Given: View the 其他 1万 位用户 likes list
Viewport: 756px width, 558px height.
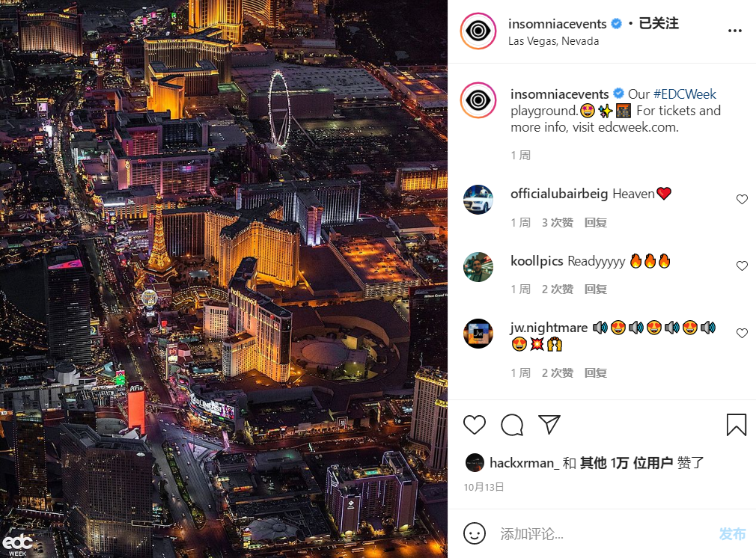Looking at the screenshot, I should pos(627,463).
